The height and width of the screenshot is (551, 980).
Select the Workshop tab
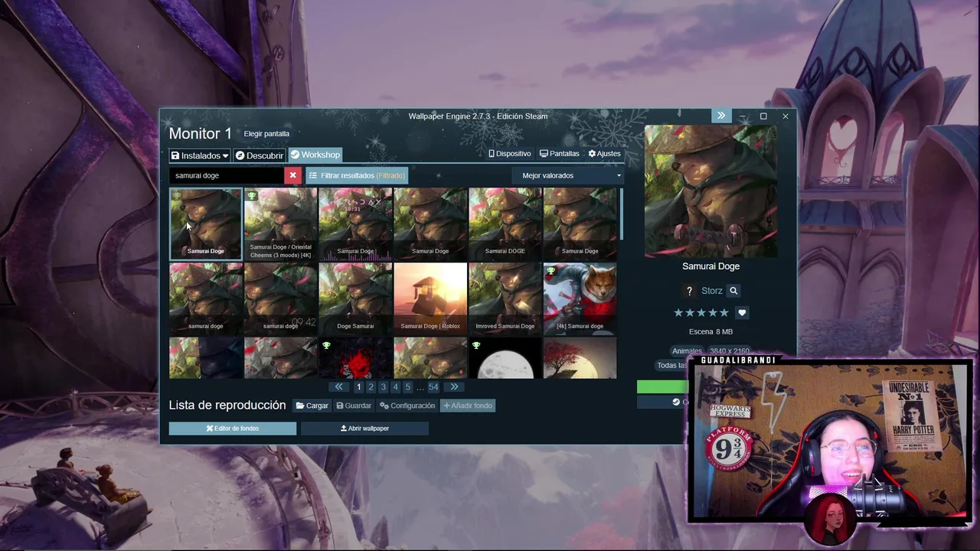point(315,155)
